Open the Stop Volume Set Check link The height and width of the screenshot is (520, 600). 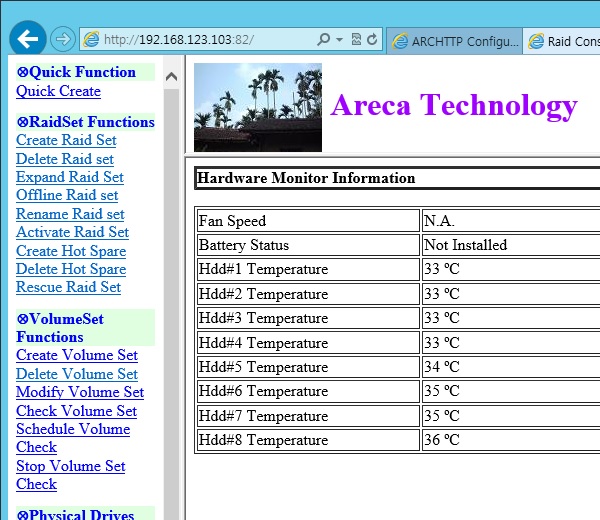tap(71, 475)
